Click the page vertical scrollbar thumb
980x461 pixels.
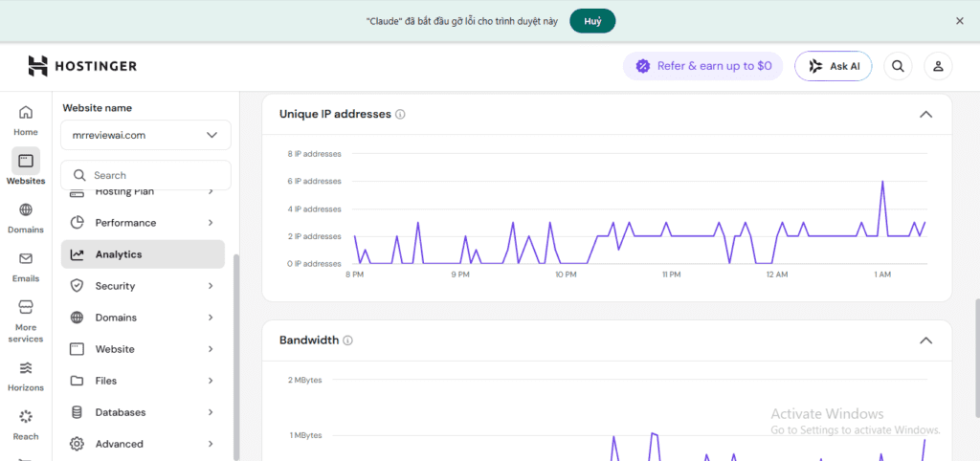tap(976, 359)
